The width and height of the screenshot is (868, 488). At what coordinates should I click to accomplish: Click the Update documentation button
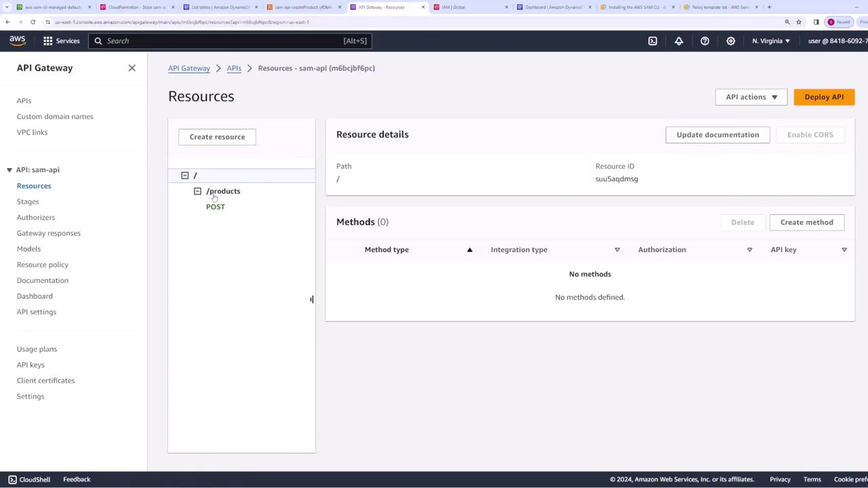point(717,135)
